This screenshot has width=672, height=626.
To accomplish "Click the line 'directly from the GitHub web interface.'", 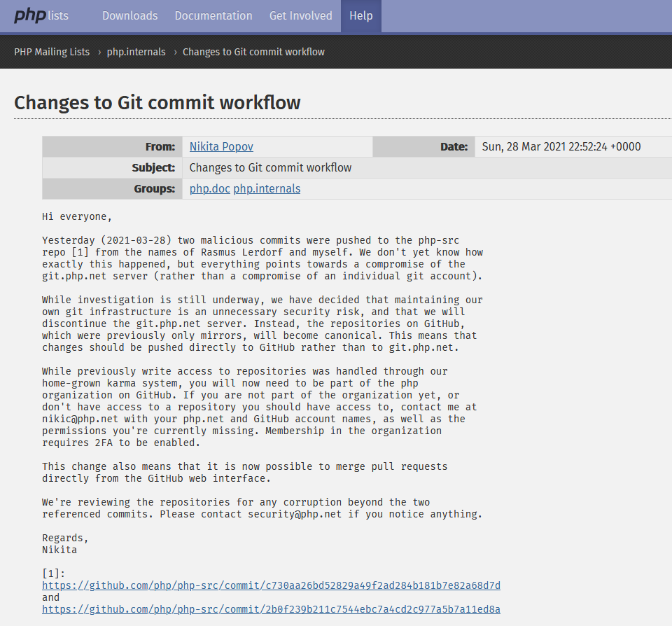I will click(156, 478).
